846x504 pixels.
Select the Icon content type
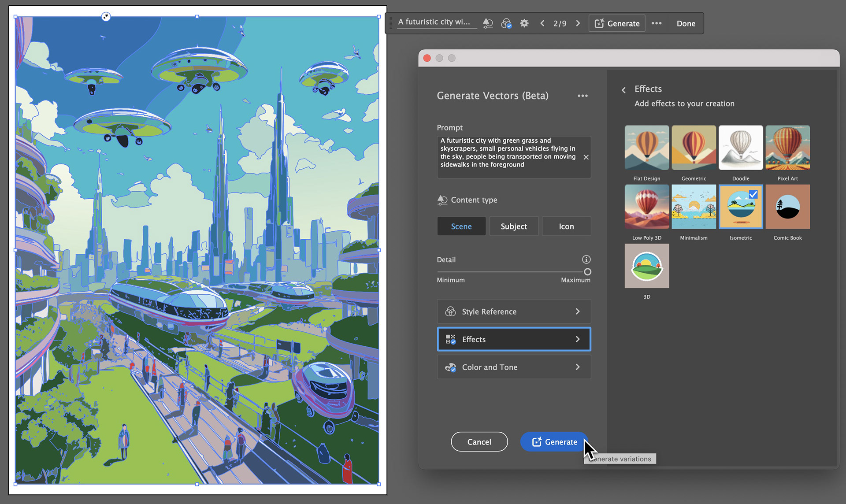click(x=566, y=226)
